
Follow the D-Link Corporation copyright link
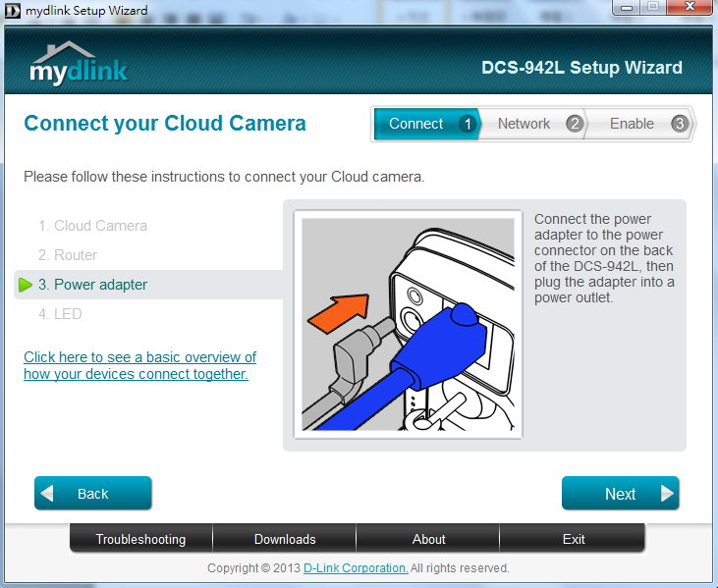[x=356, y=568]
